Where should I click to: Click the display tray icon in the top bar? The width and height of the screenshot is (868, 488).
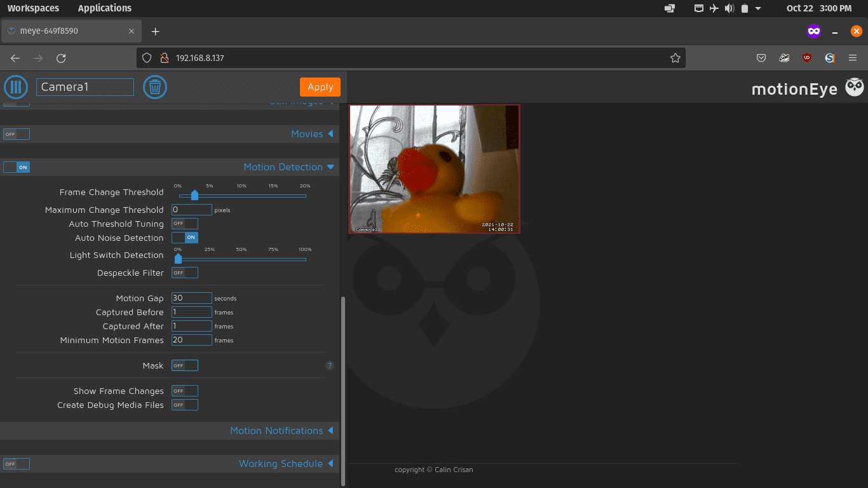[x=670, y=8]
